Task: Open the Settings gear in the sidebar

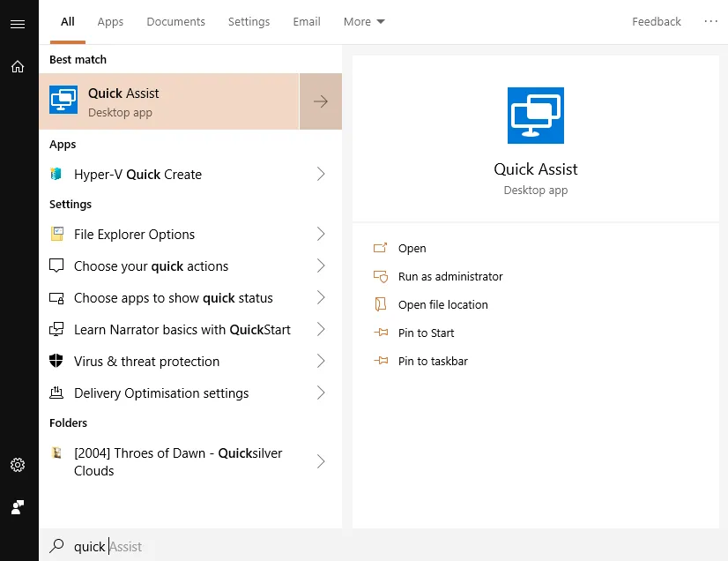Action: (x=18, y=465)
